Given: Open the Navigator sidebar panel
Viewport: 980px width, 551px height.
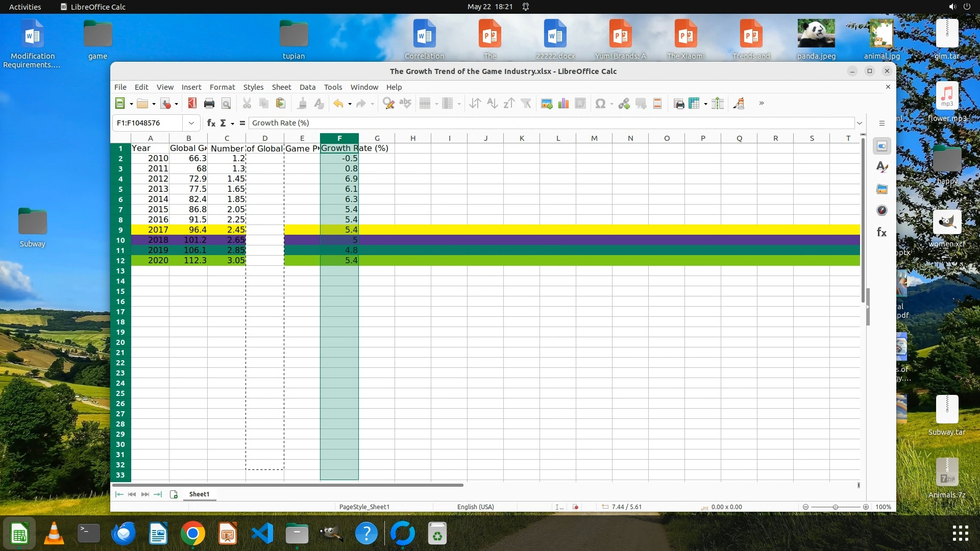Looking at the screenshot, I should coord(881,211).
